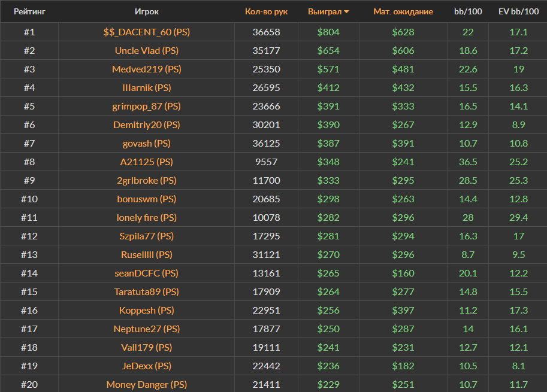Sort table by Мат. ожидание header
The width and height of the screenshot is (547, 392).
click(403, 12)
